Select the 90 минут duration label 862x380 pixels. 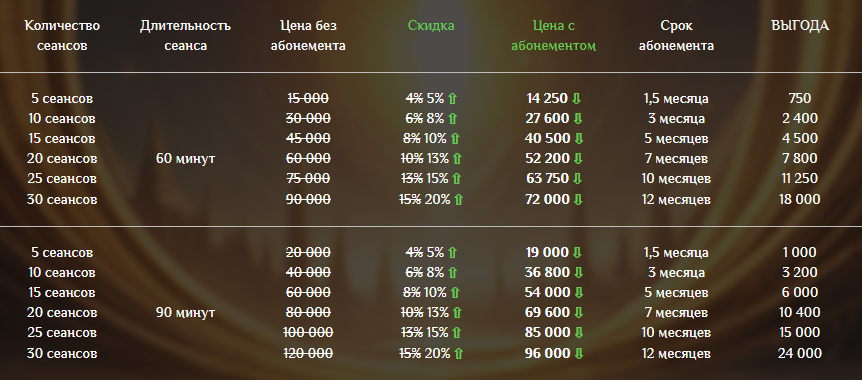pos(185,313)
